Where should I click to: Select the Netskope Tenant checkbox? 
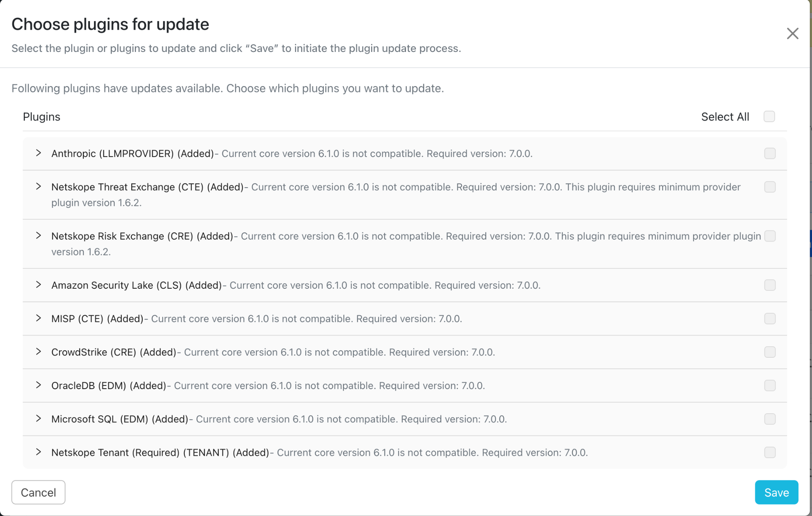770,453
